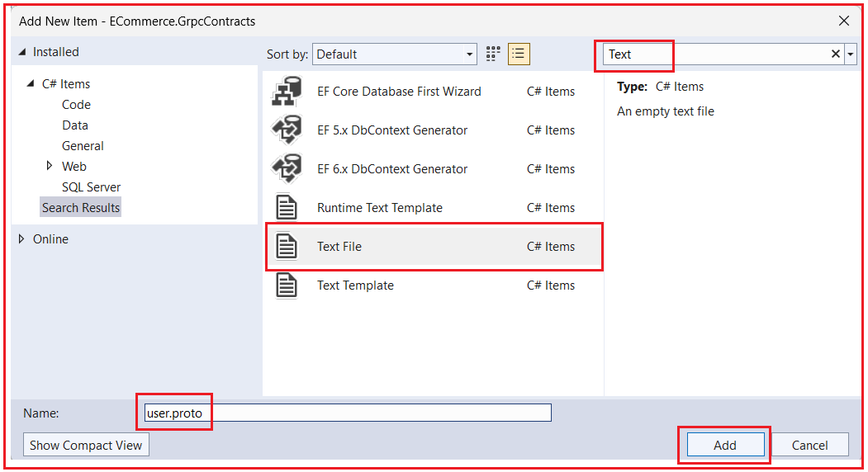Click 'An empty text file' description
The image size is (868, 472).
pos(666,111)
